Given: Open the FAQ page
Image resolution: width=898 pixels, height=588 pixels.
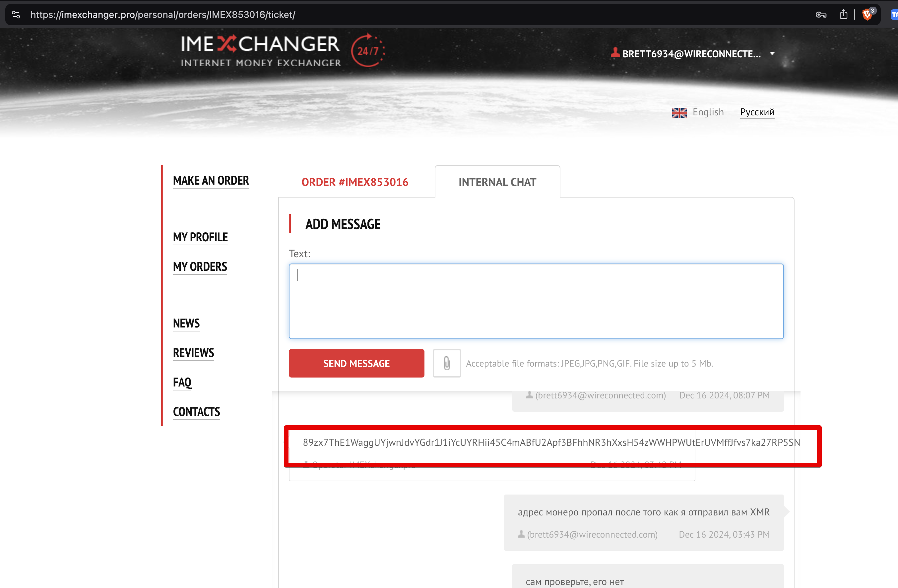Looking at the screenshot, I should pyautogui.click(x=182, y=382).
